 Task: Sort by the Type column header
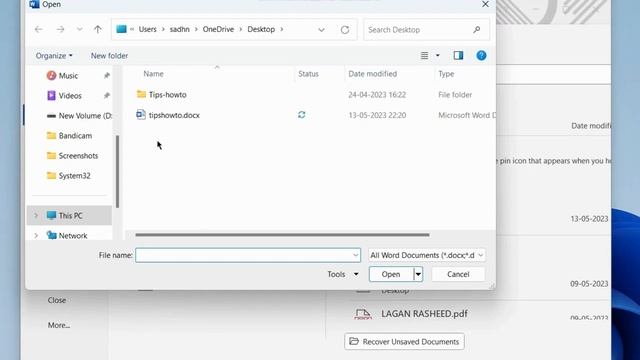pyautogui.click(x=446, y=74)
